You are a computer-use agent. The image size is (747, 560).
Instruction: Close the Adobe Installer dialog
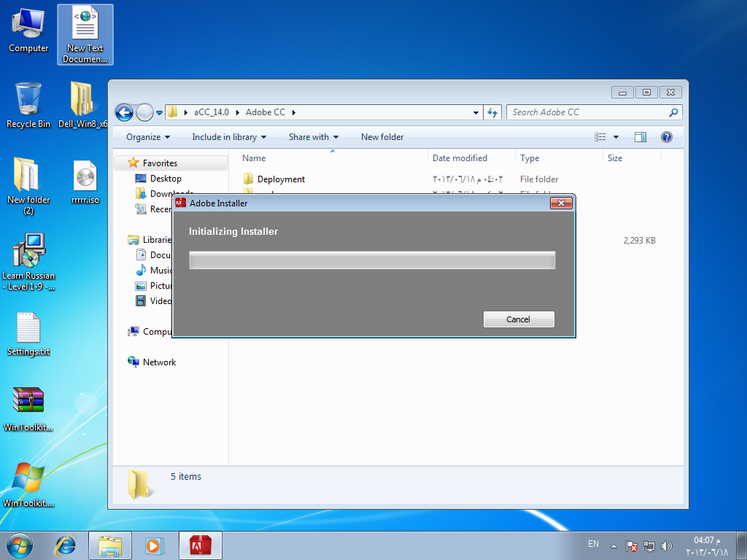pos(561,203)
